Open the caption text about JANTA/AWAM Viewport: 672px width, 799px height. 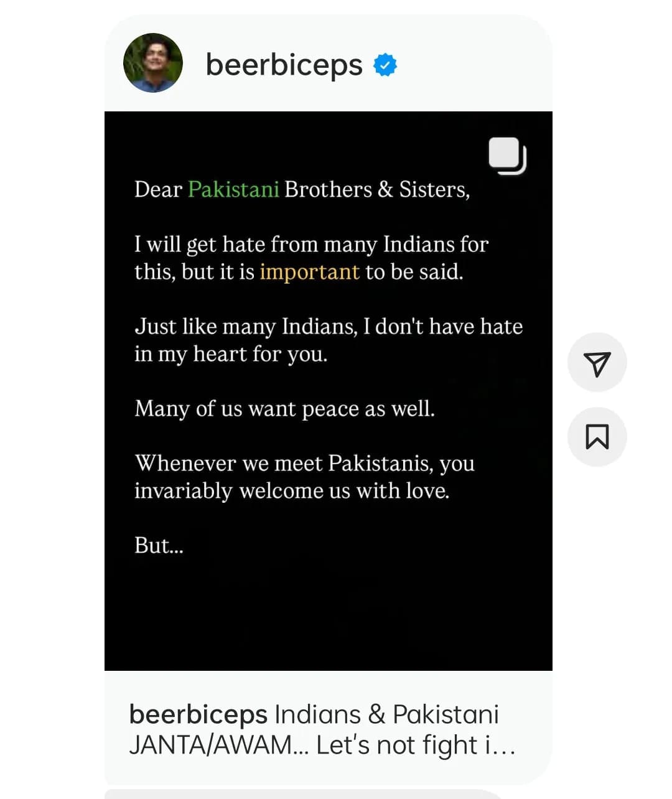[x=322, y=730]
